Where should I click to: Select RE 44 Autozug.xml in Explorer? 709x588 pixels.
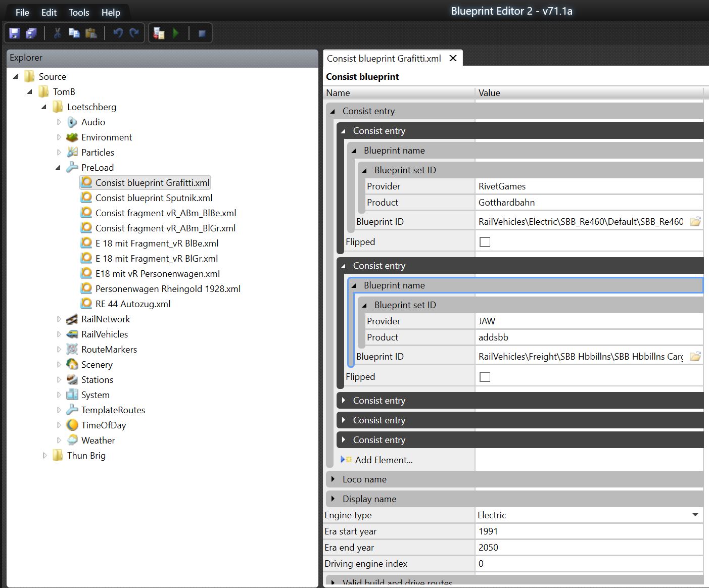[132, 304]
